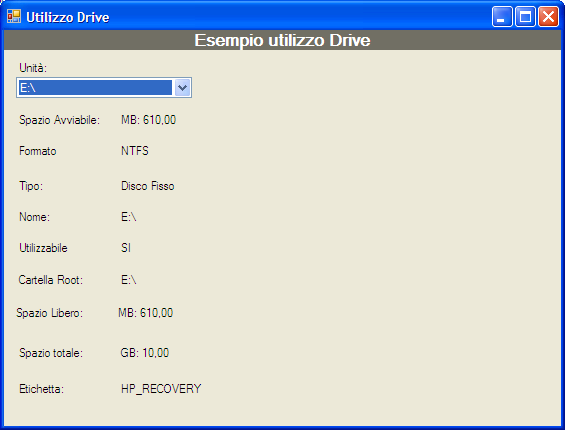Click the Spazio Avviabile MB: 610,00 value

point(148,120)
